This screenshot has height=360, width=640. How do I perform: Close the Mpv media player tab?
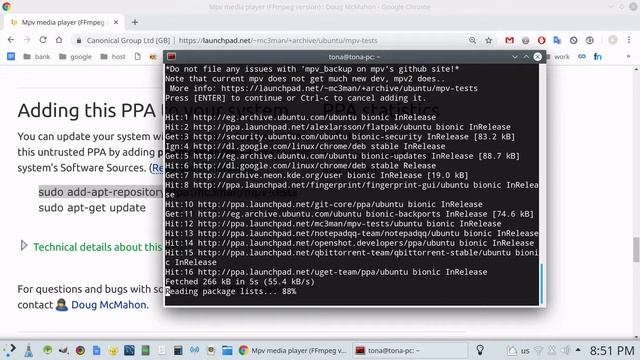pyautogui.click(x=116, y=22)
